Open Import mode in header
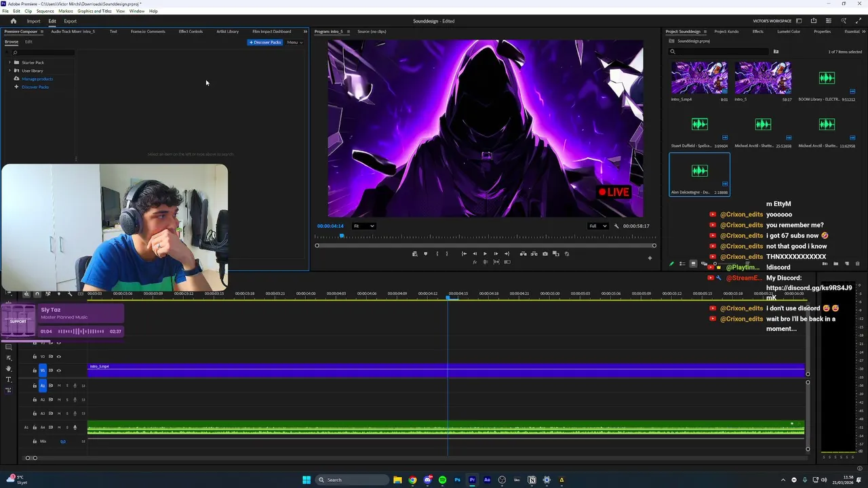The height and width of the screenshot is (488, 868). [33, 21]
